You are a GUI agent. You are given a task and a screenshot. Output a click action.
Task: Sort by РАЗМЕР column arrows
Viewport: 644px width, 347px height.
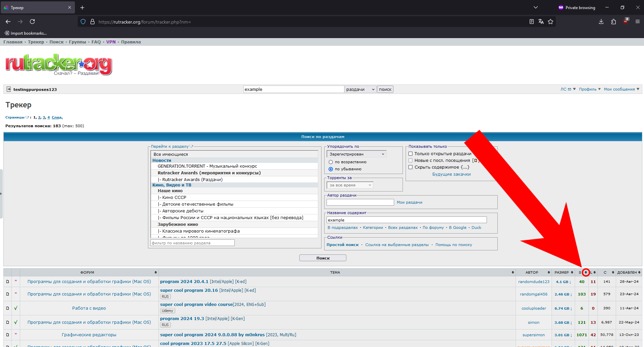(572, 272)
